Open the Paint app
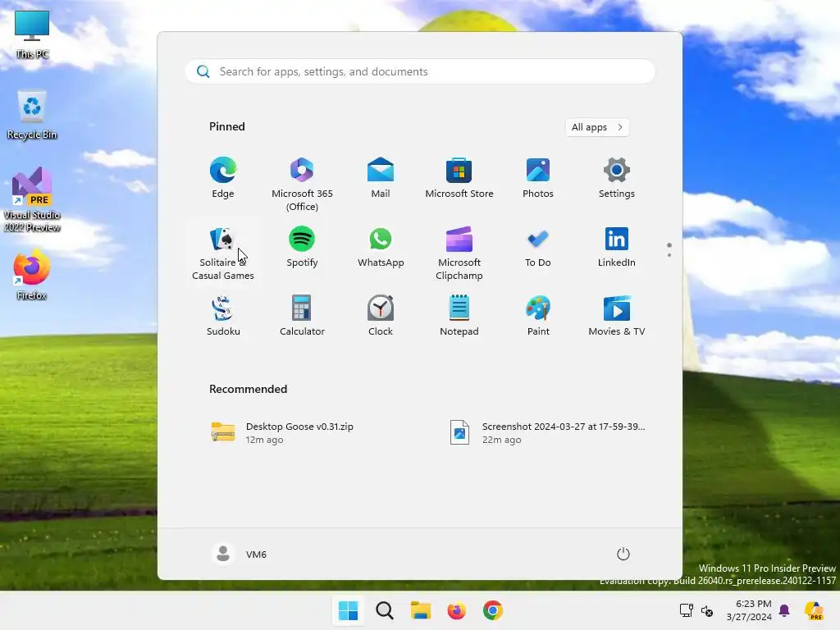Image resolution: width=840 pixels, height=630 pixels. (x=538, y=316)
